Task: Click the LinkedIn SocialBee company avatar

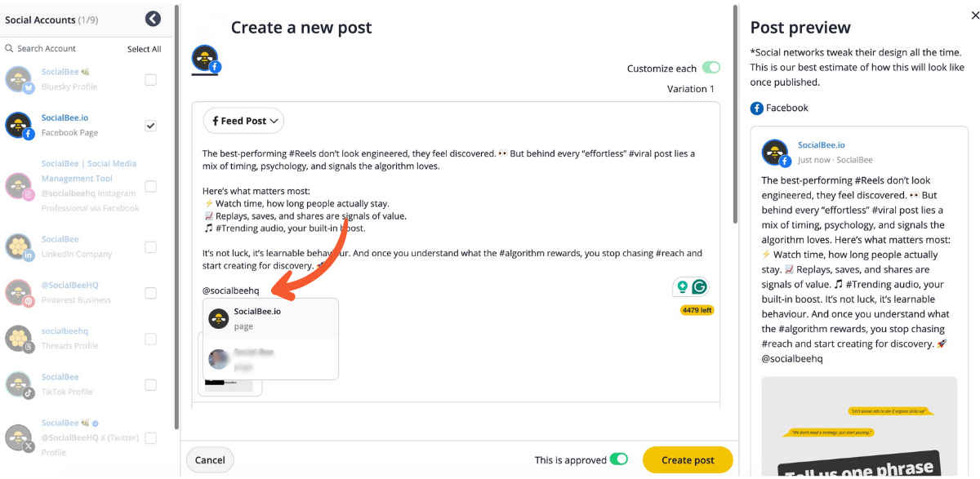Action: click(x=19, y=246)
